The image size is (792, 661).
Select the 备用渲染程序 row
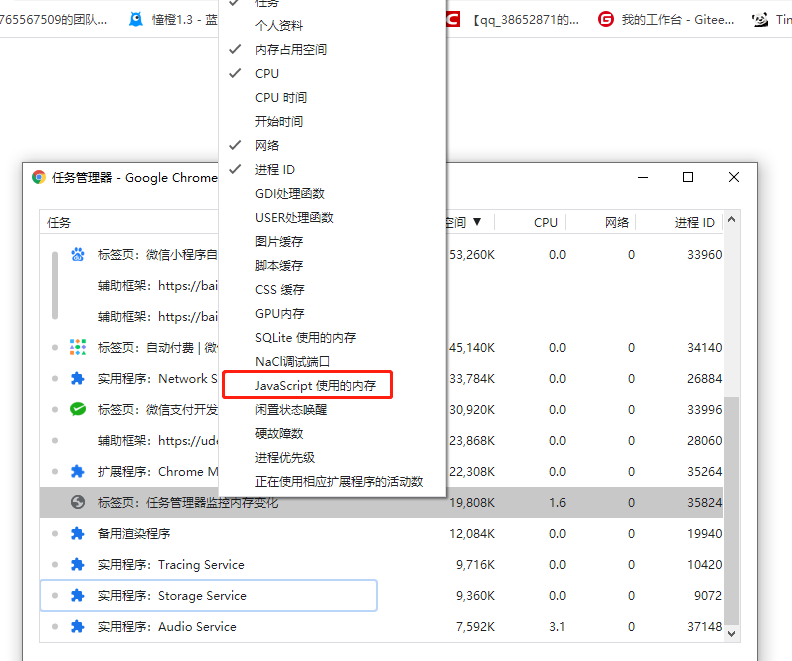click(381, 533)
